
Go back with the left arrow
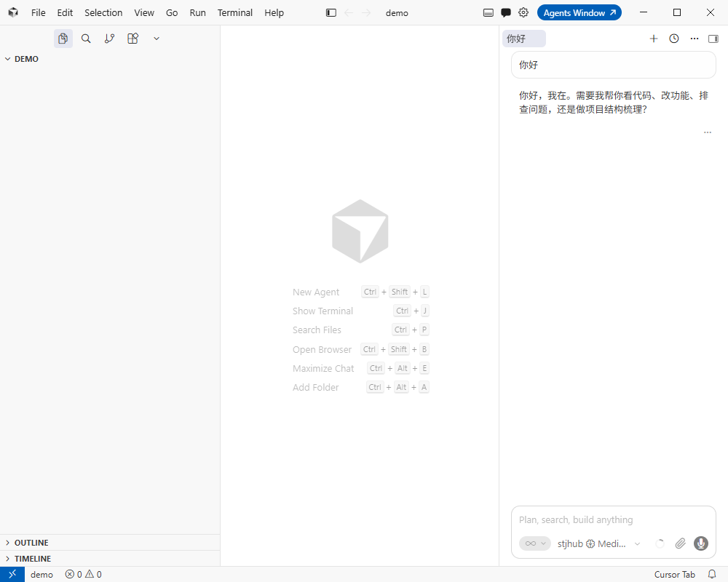click(349, 12)
